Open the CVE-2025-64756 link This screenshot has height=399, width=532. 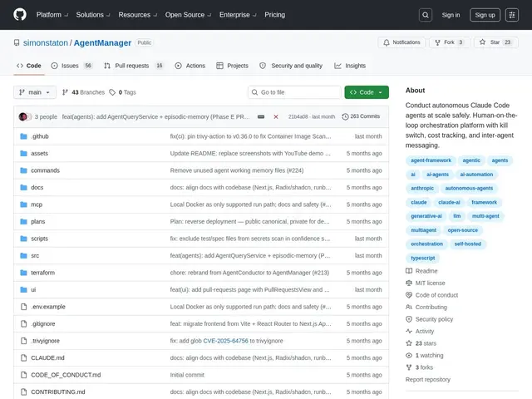225,341
